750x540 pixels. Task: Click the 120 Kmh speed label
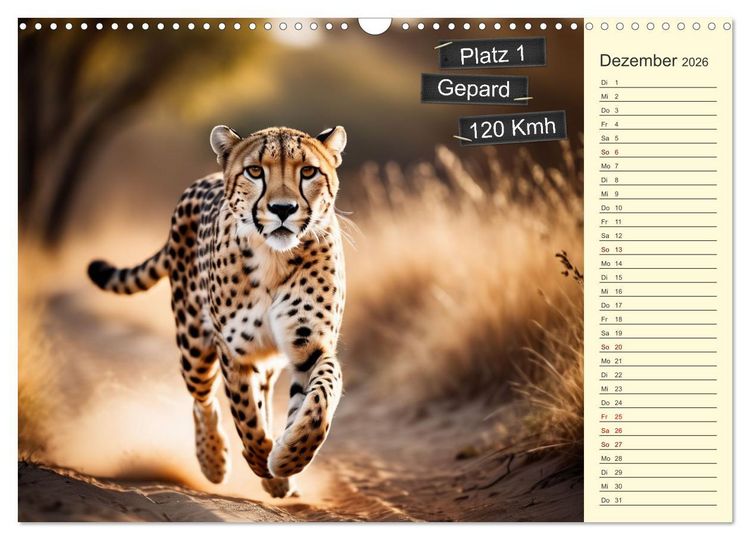(x=512, y=128)
